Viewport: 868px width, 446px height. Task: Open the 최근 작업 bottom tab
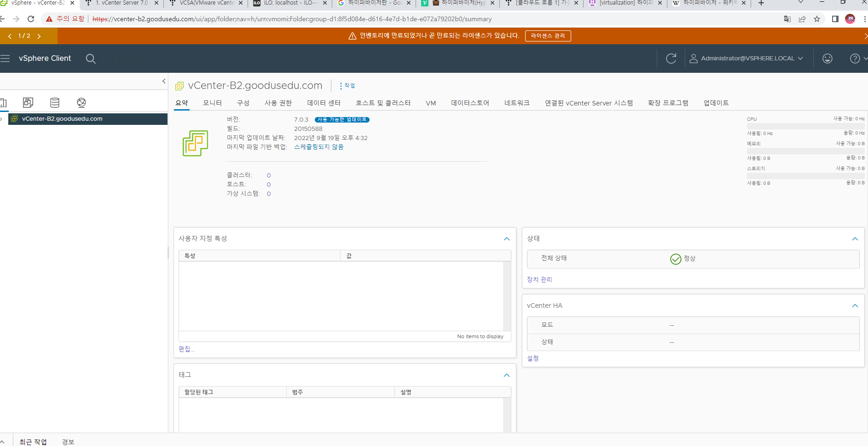[33, 442]
